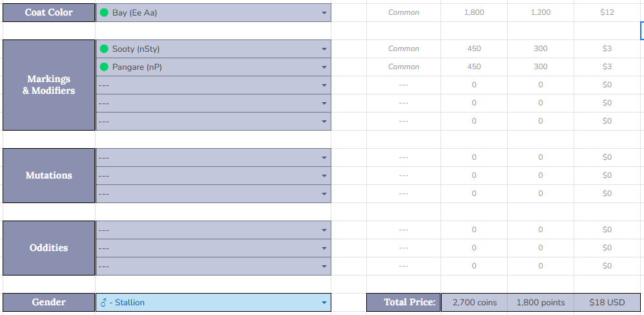644x315 pixels.
Task: Select the $12 price cell for Bay
Action: (607, 13)
